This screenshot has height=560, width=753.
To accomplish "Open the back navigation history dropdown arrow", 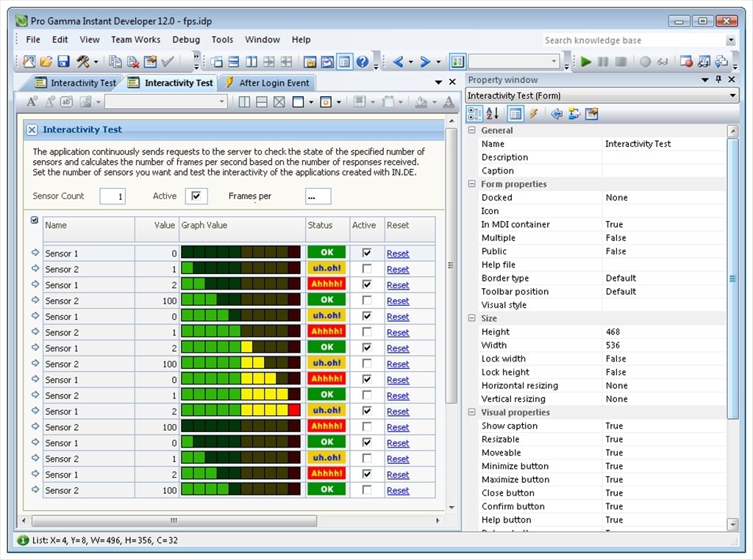I will click(x=410, y=62).
